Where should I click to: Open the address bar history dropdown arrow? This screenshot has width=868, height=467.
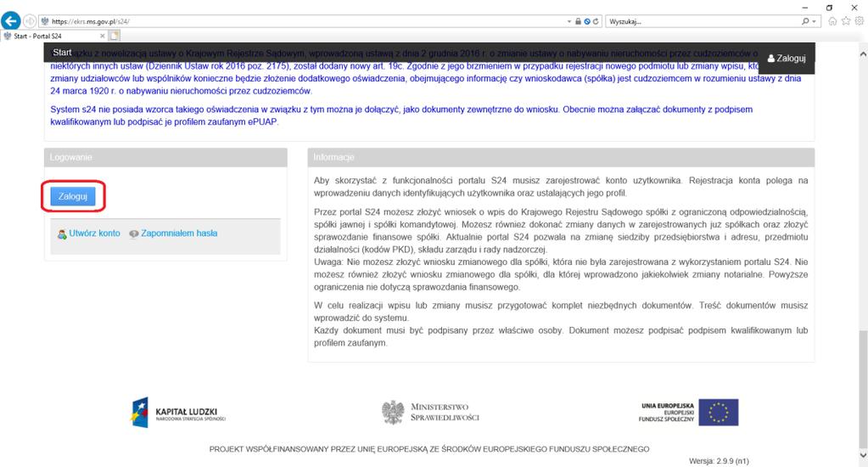click(x=569, y=21)
